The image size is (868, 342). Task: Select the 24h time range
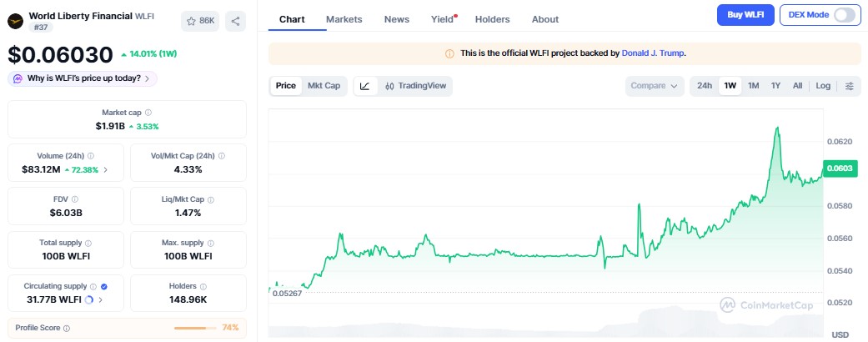point(704,86)
